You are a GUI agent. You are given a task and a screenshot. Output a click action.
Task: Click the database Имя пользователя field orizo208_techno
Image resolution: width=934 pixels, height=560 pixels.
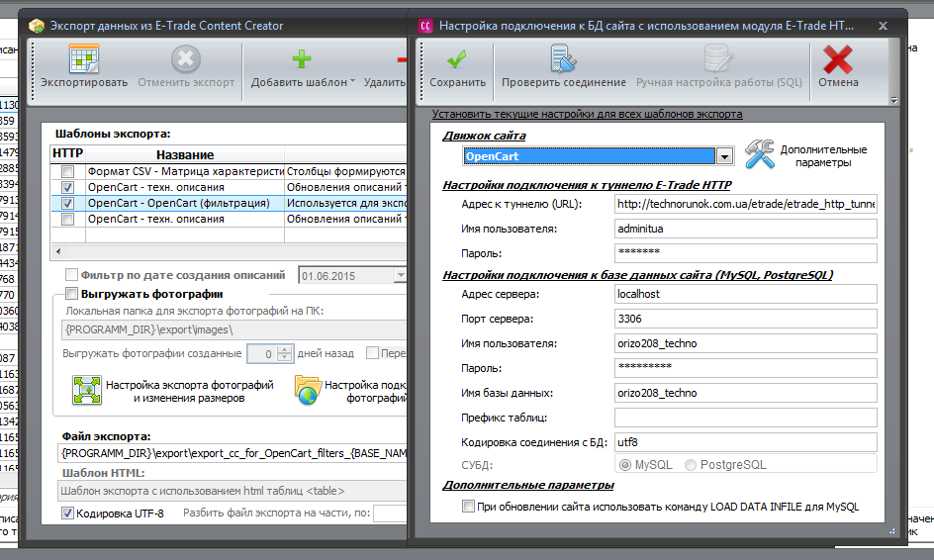(745, 343)
